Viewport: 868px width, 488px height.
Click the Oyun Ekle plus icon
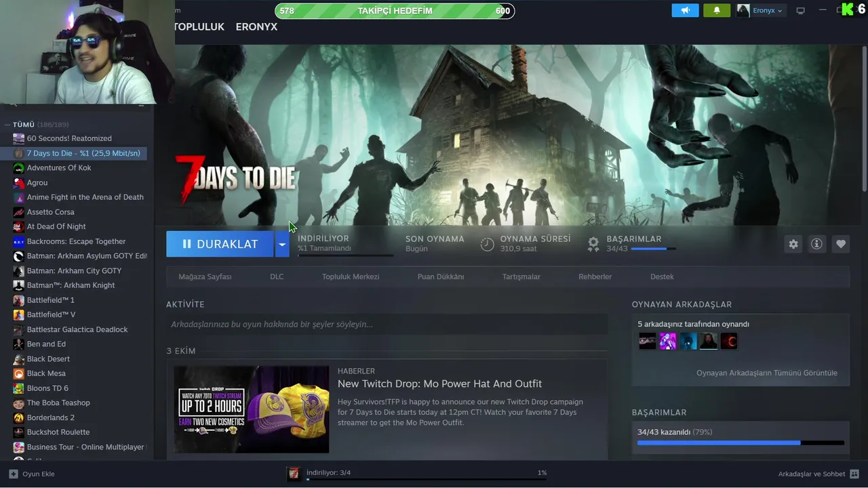tap(14, 474)
